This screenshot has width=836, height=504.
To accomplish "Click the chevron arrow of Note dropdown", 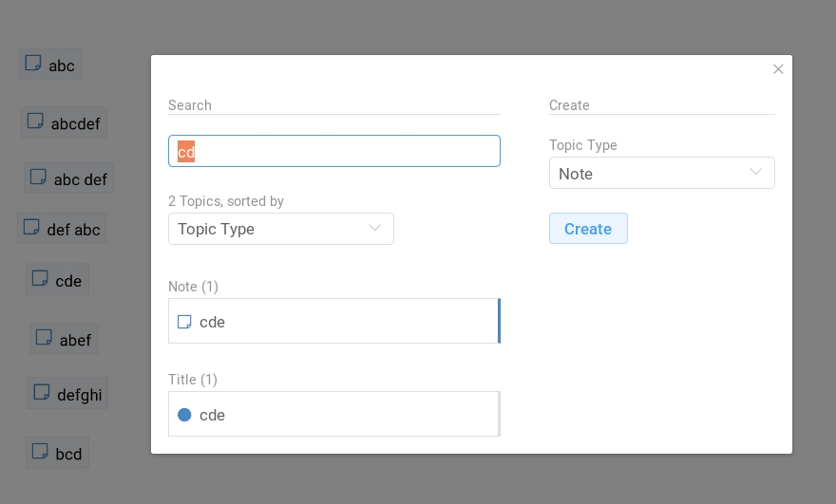I will [756, 173].
